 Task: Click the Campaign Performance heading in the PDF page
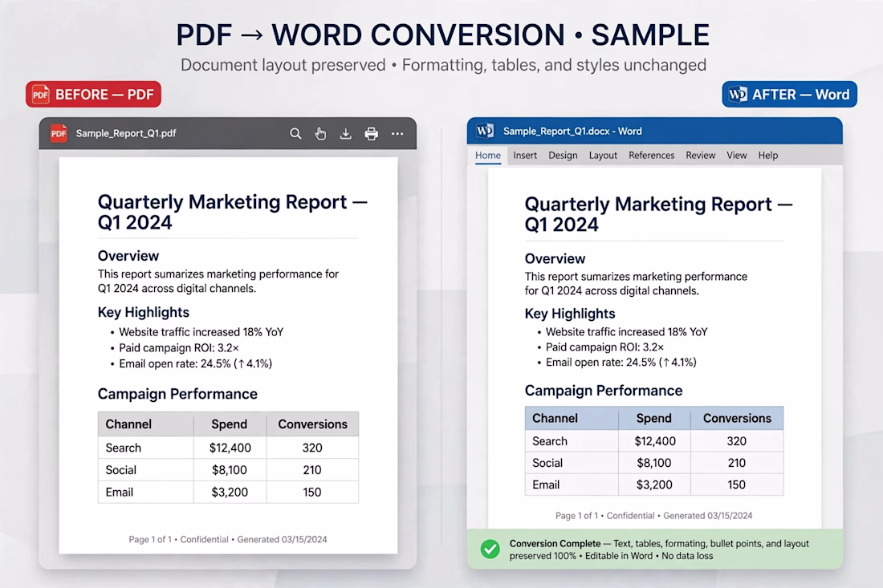pos(177,394)
